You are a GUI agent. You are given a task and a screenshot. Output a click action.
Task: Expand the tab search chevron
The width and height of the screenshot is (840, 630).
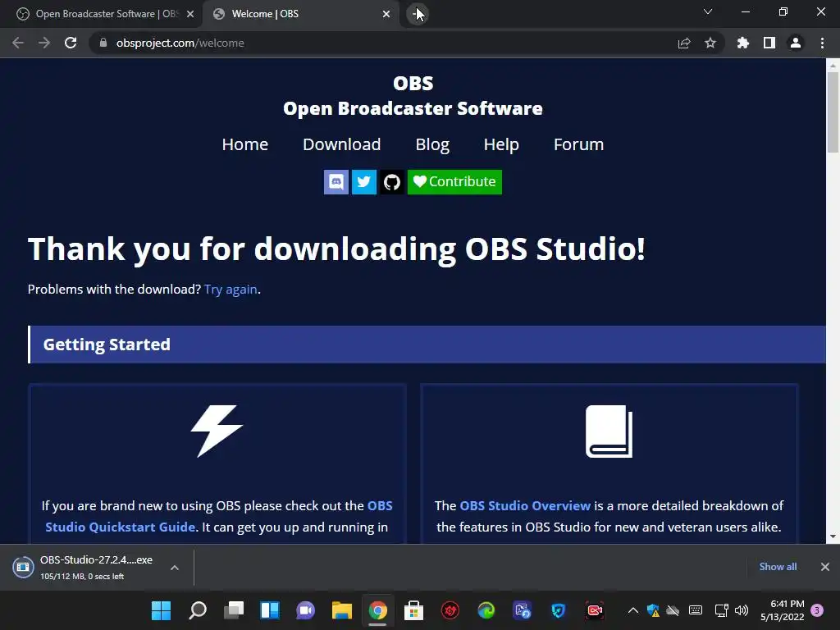tap(708, 11)
